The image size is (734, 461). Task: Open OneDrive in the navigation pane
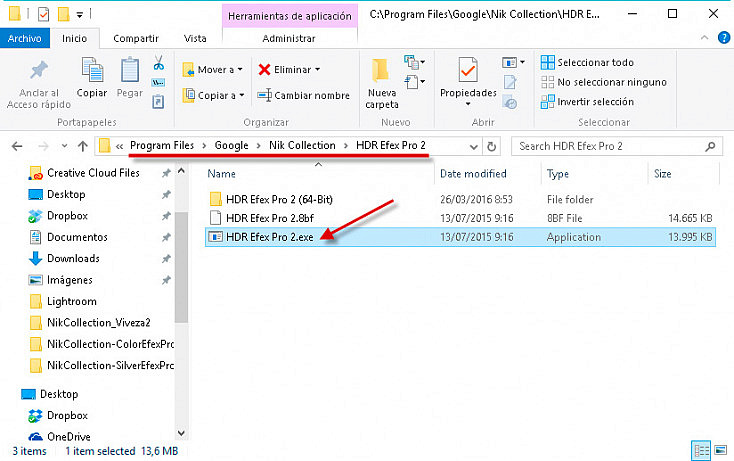[x=68, y=437]
